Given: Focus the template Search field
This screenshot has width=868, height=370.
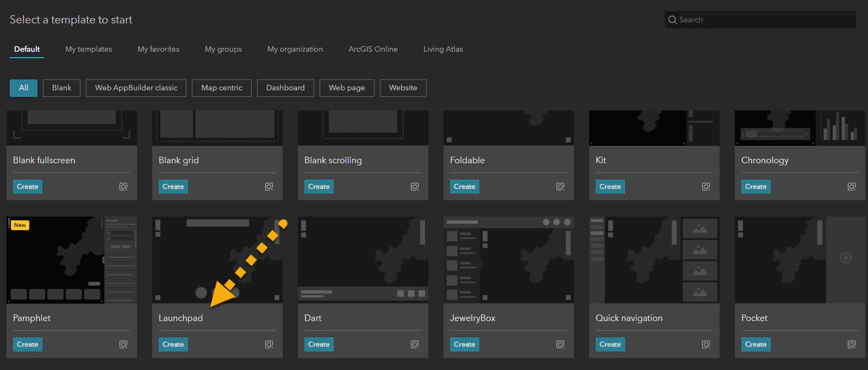Looking at the screenshot, I should click(760, 20).
